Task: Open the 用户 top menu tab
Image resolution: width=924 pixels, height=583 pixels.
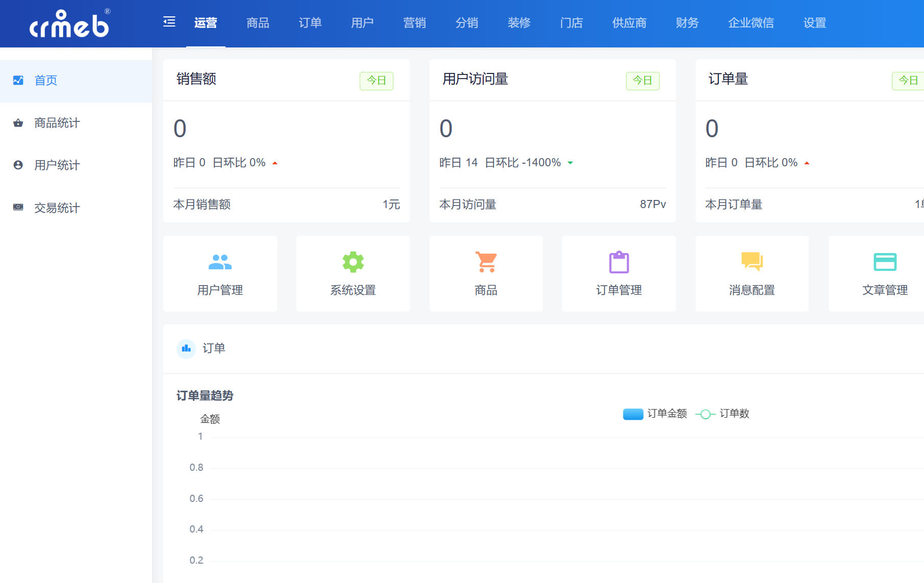Action: [362, 23]
